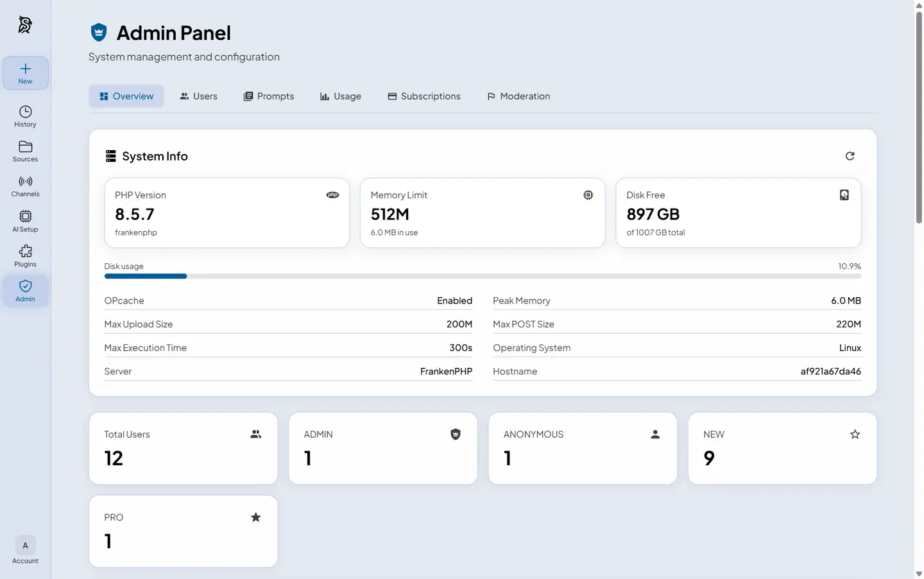Open the Usage tab

[341, 96]
